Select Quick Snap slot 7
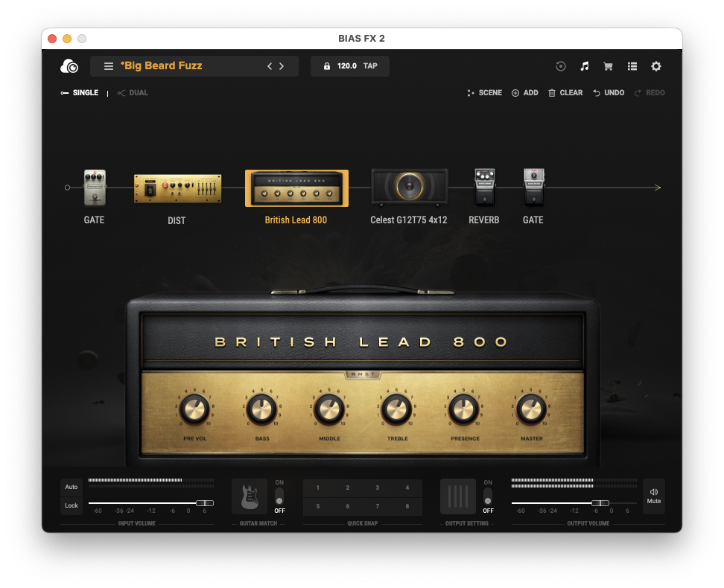The width and height of the screenshot is (724, 588). click(377, 506)
